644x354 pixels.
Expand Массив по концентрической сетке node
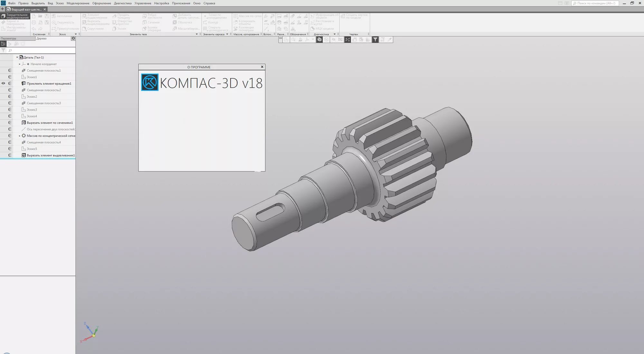click(x=20, y=136)
